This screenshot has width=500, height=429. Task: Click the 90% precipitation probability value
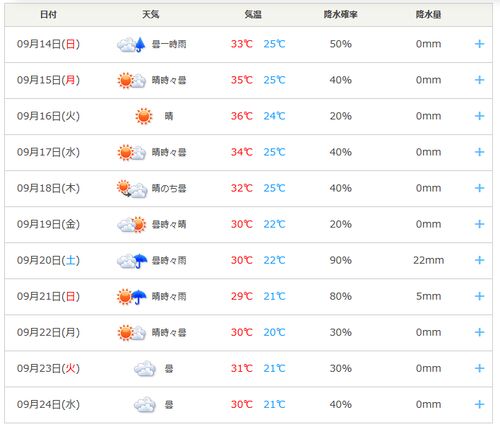click(x=341, y=260)
